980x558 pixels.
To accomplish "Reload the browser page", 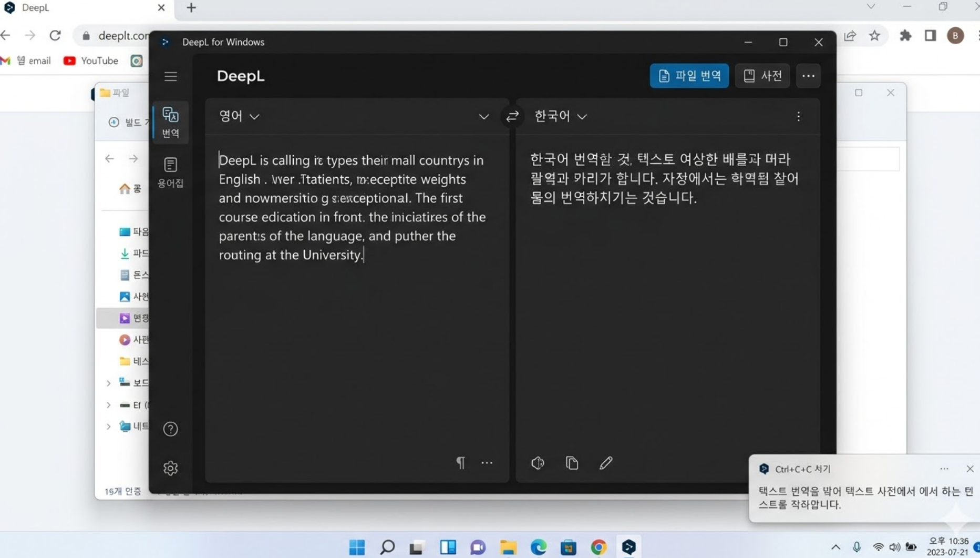I will click(55, 35).
